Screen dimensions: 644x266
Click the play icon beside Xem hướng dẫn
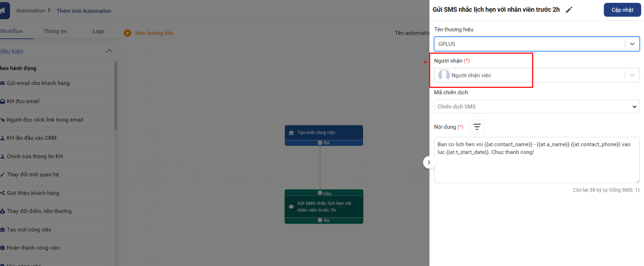(128, 33)
